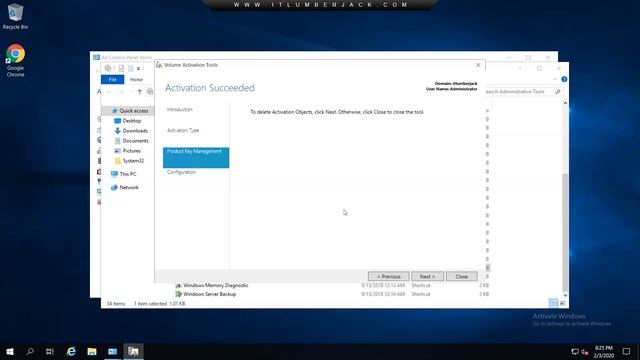The width and height of the screenshot is (640, 360).
Task: Open File Explorer from the taskbar
Action: pos(92,351)
